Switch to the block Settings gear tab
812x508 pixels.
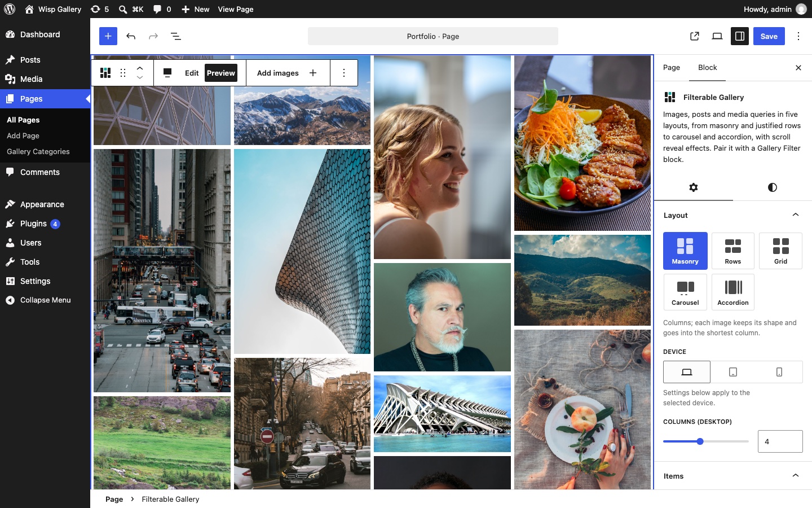694,187
